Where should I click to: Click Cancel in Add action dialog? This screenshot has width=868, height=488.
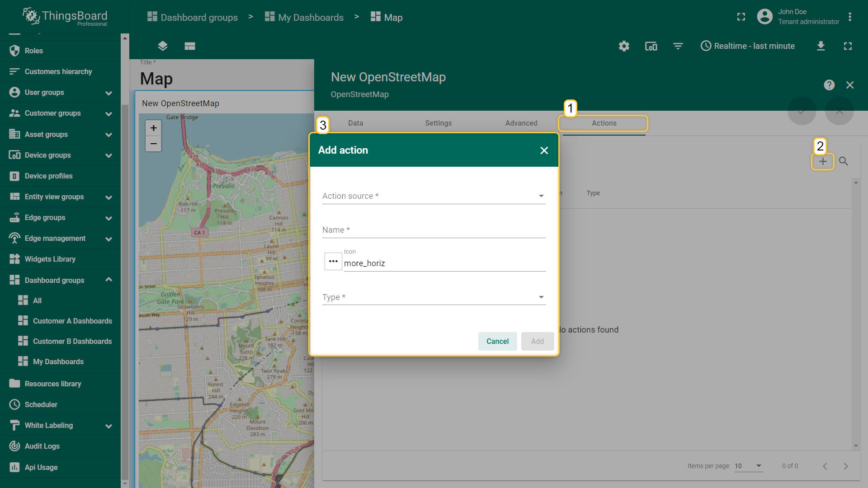pos(497,341)
